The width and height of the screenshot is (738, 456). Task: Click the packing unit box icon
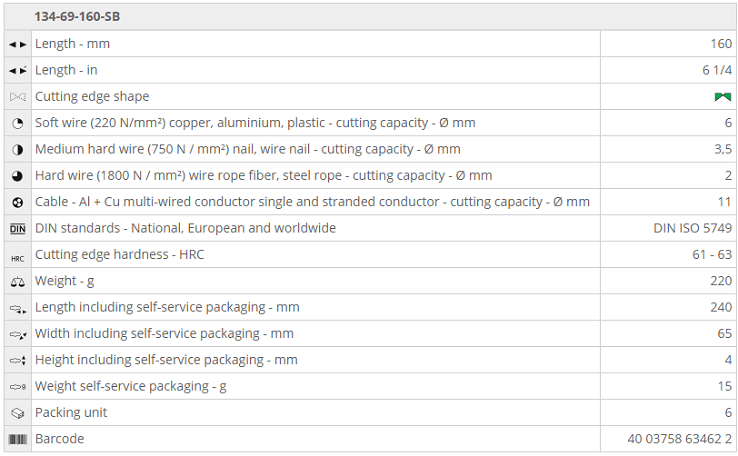click(x=17, y=413)
